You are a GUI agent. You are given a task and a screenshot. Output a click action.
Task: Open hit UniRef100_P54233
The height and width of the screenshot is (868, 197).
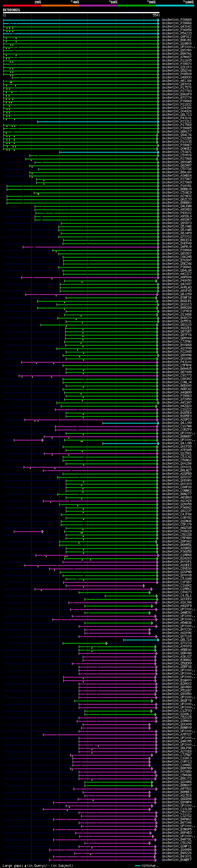tap(177, 33)
